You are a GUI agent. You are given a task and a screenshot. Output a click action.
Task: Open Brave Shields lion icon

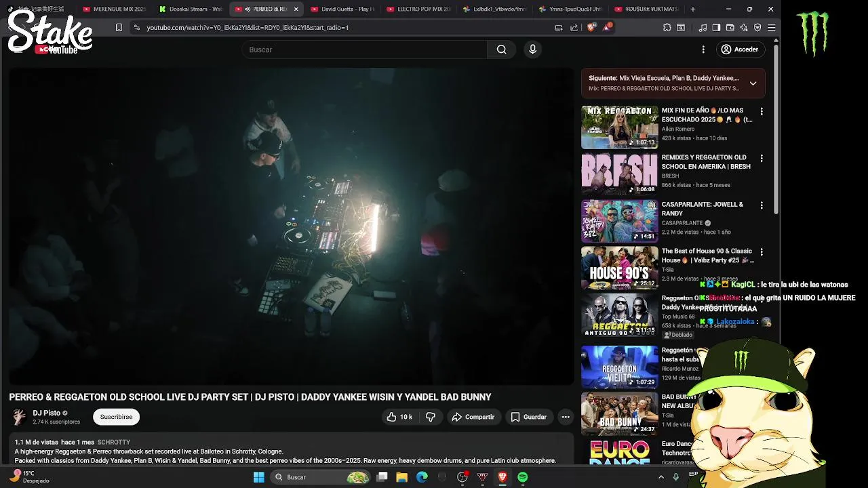tap(591, 28)
